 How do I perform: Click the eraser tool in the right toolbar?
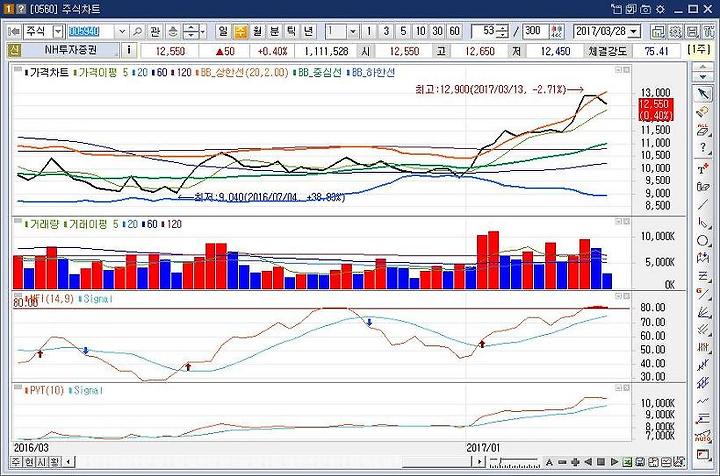tap(703, 112)
